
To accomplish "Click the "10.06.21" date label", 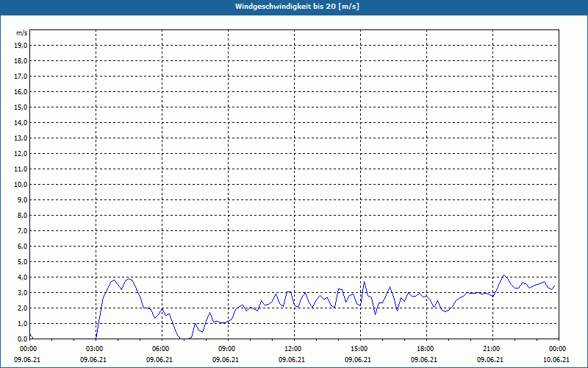I will 556,360.
